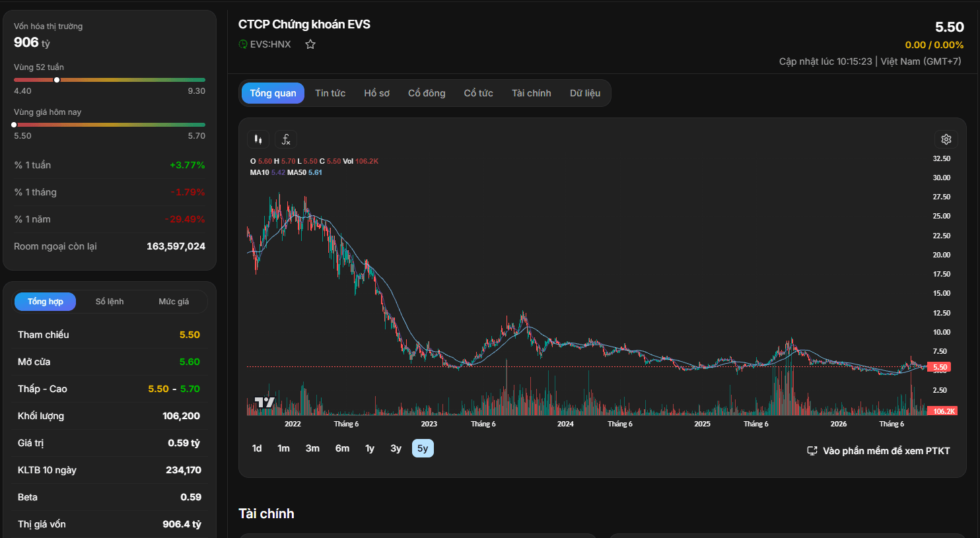Show the Mức giá tab
980x538 pixels.
point(174,302)
